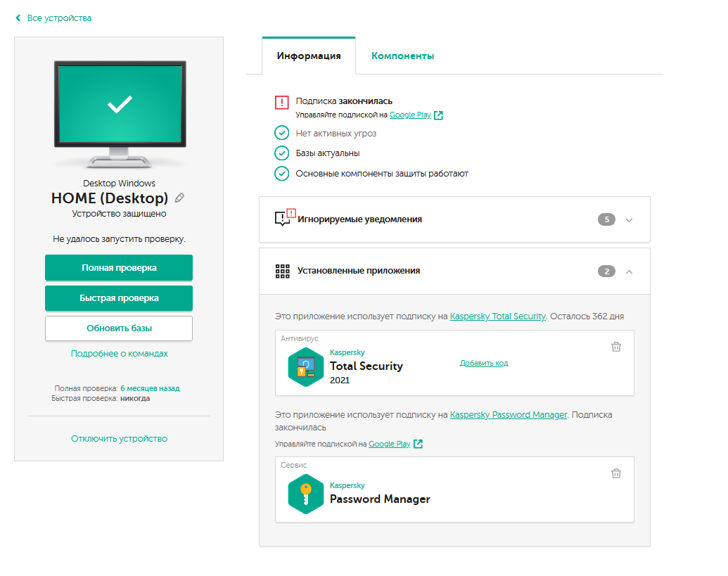
Task: Delete Total Security with trash icon
Action: pos(616,347)
